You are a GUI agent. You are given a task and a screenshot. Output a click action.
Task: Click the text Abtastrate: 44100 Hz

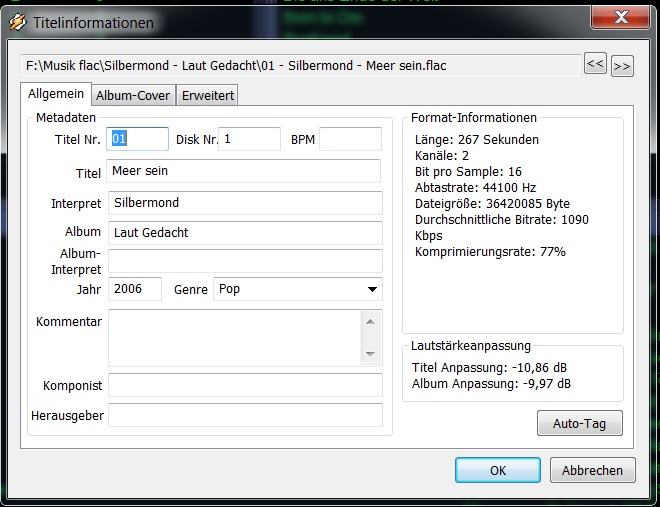(475, 188)
